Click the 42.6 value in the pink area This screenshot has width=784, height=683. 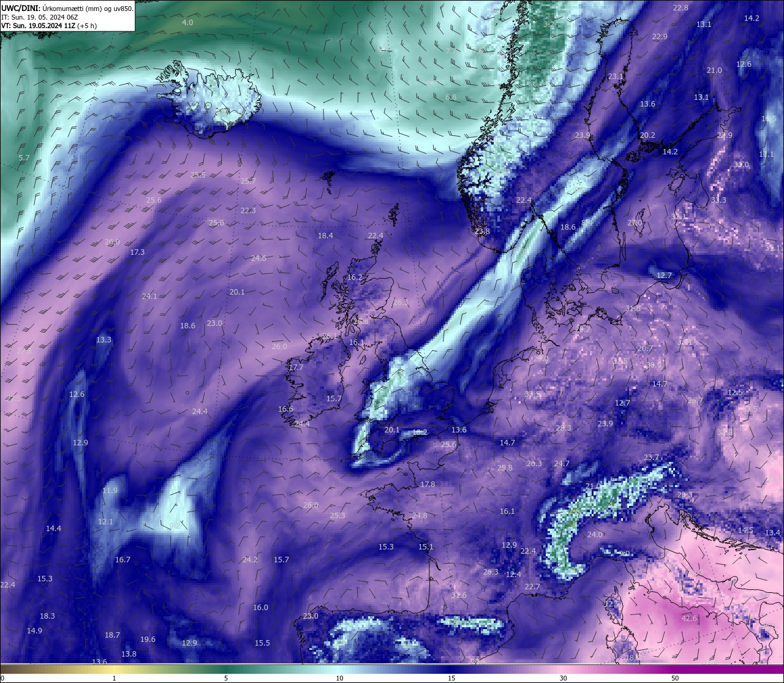689,618
